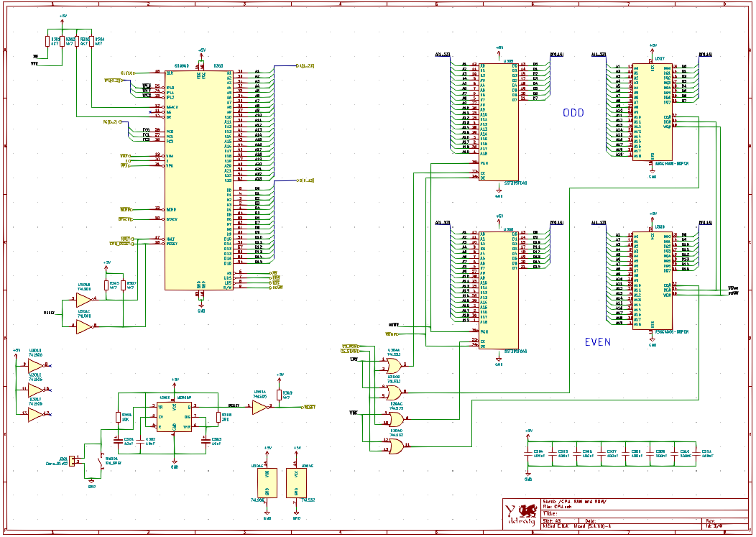This screenshot has width=756, height=537.
Task: Select the lower AS6C4008 SRAM chip in the EVEN bank
Action: (653, 280)
